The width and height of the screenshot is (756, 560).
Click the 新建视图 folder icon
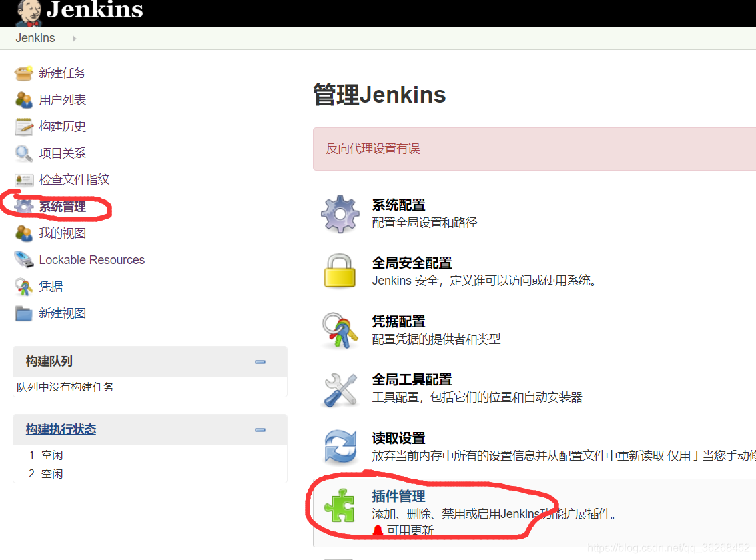(x=23, y=313)
